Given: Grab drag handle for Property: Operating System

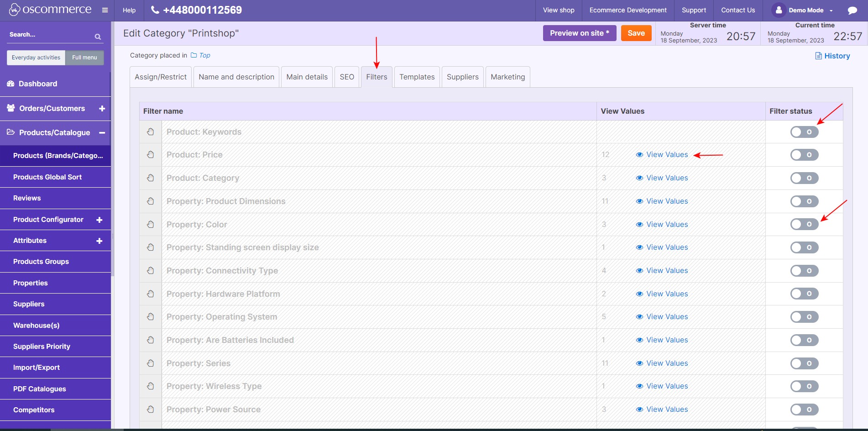Looking at the screenshot, I should click(x=151, y=316).
